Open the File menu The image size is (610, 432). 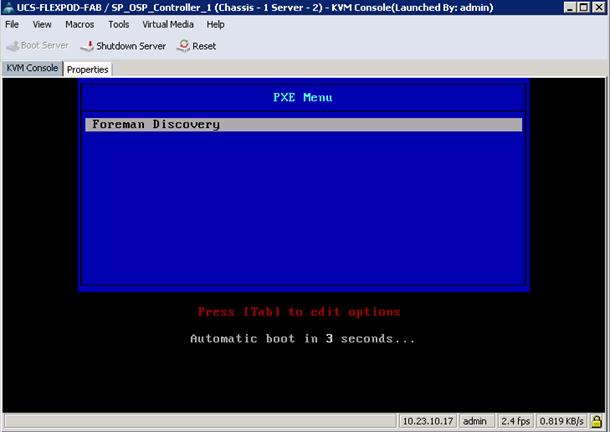[12, 25]
